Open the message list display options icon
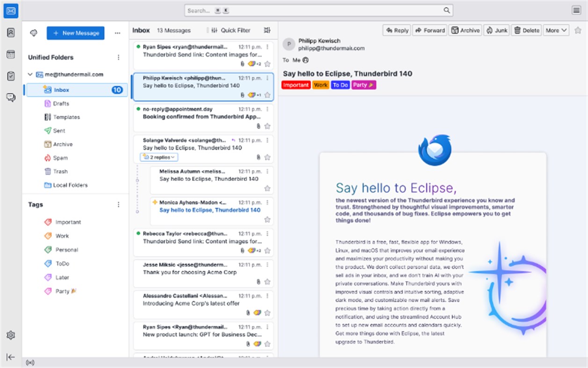 [267, 30]
